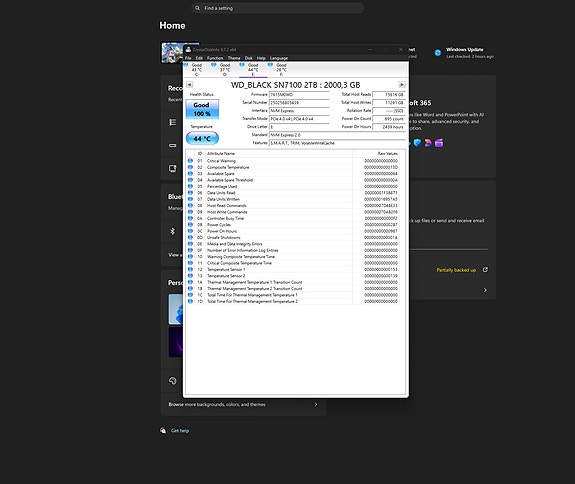575x484 pixels.
Task: Open the Language menu
Action: tap(279, 58)
